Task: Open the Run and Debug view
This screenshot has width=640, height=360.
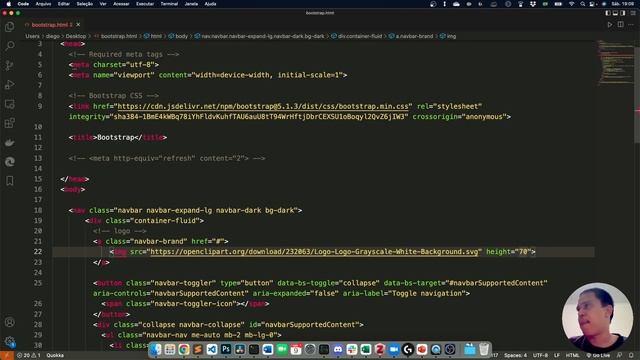Action: click(9, 84)
